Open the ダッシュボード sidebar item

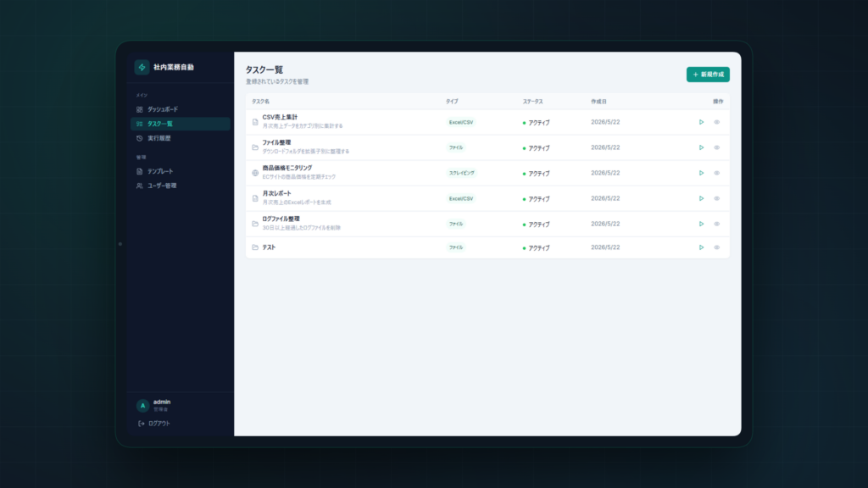pyautogui.click(x=181, y=109)
